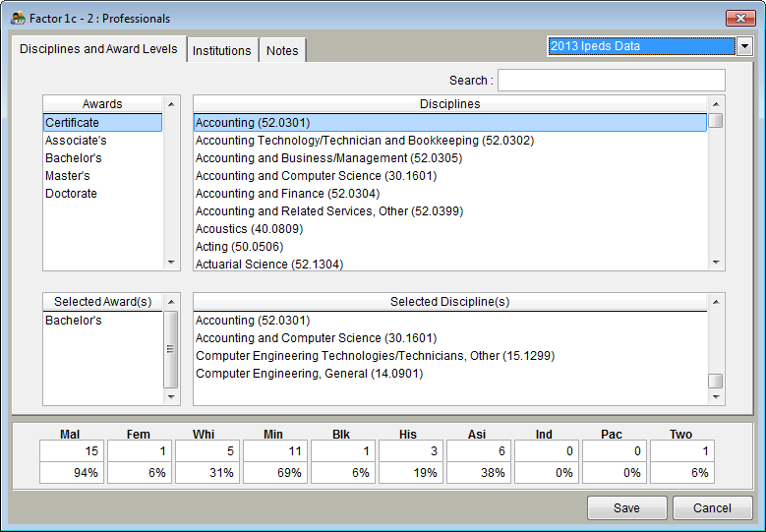Click the Mal percentage field showing 94%

[x=72, y=473]
